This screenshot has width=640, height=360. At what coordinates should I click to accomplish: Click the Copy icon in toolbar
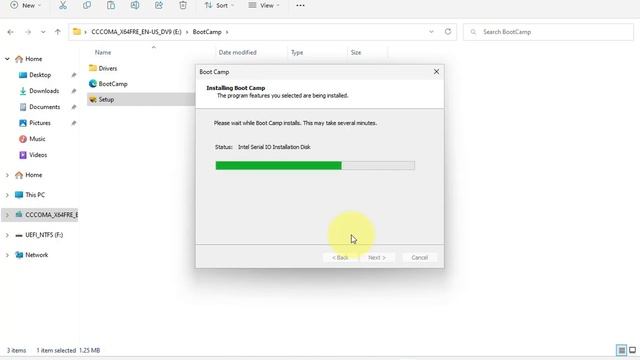coord(87,5)
